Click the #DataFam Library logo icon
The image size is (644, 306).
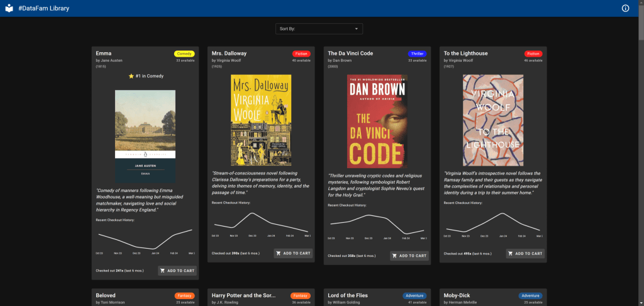click(9, 8)
